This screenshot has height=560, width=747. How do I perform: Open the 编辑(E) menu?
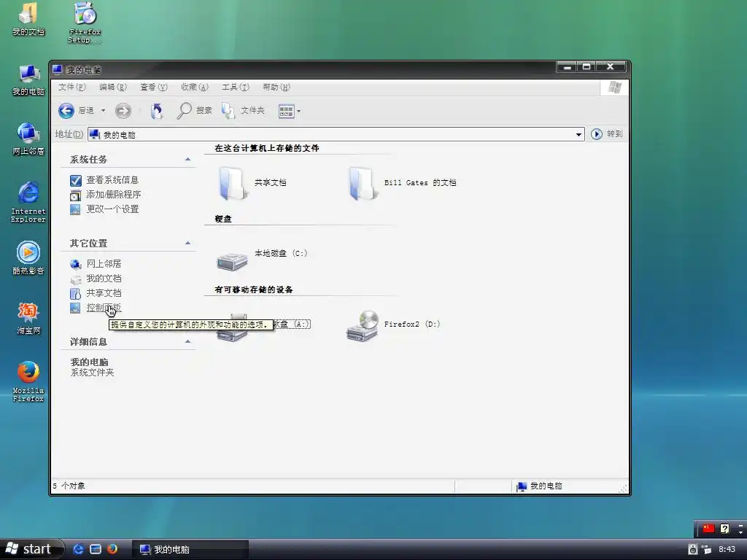pyautogui.click(x=113, y=87)
